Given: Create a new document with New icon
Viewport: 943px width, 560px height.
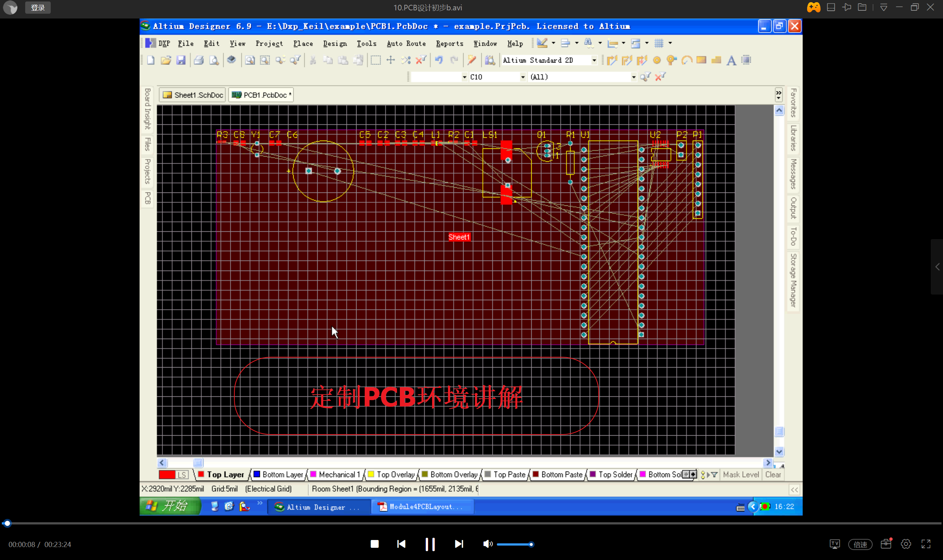Looking at the screenshot, I should 151,60.
